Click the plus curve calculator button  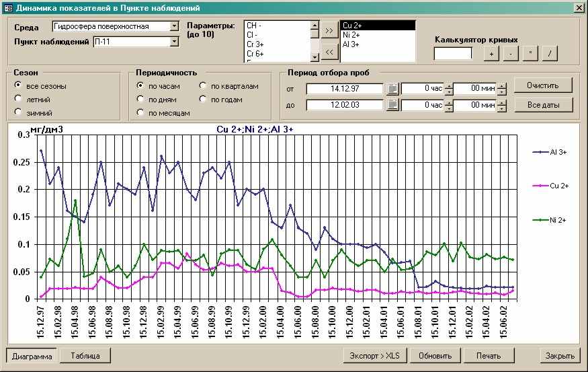click(x=491, y=54)
